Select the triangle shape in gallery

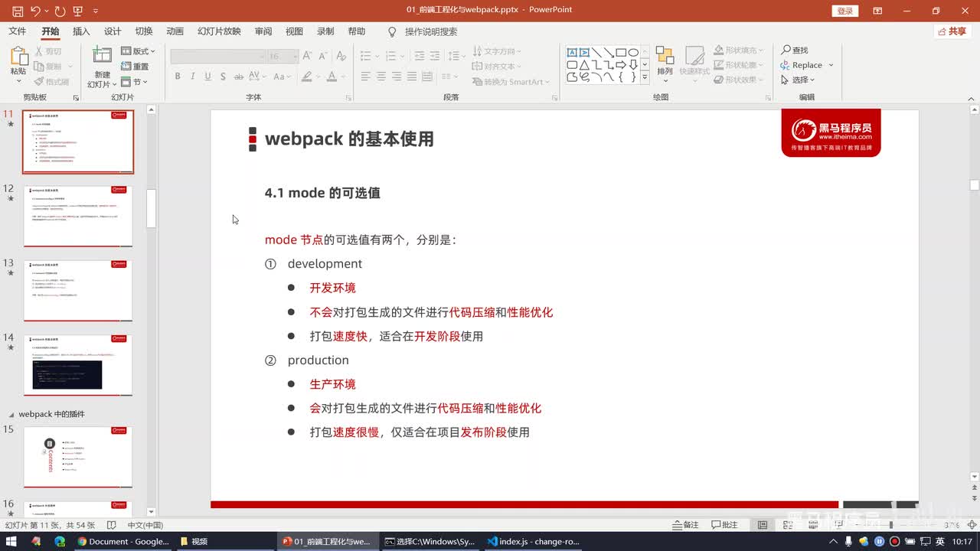584,64
